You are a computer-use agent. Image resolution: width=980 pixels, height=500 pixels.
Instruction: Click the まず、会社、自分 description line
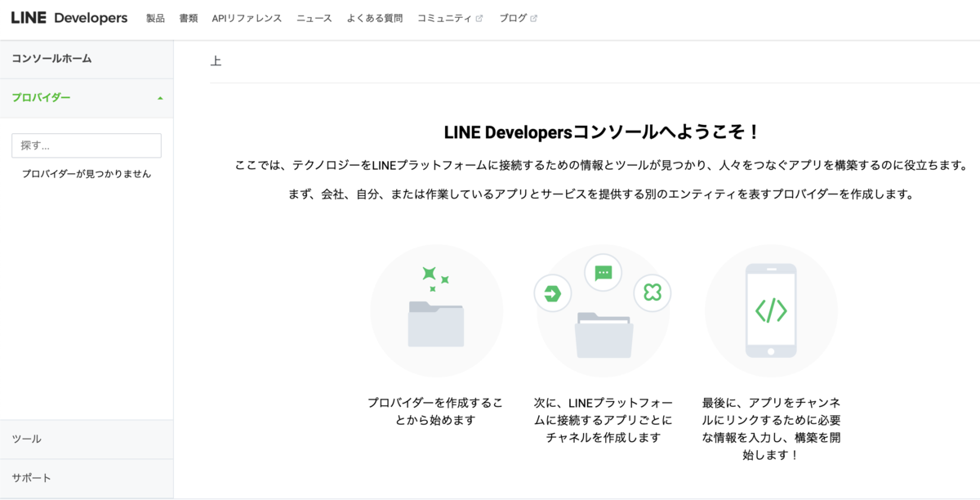601,195
